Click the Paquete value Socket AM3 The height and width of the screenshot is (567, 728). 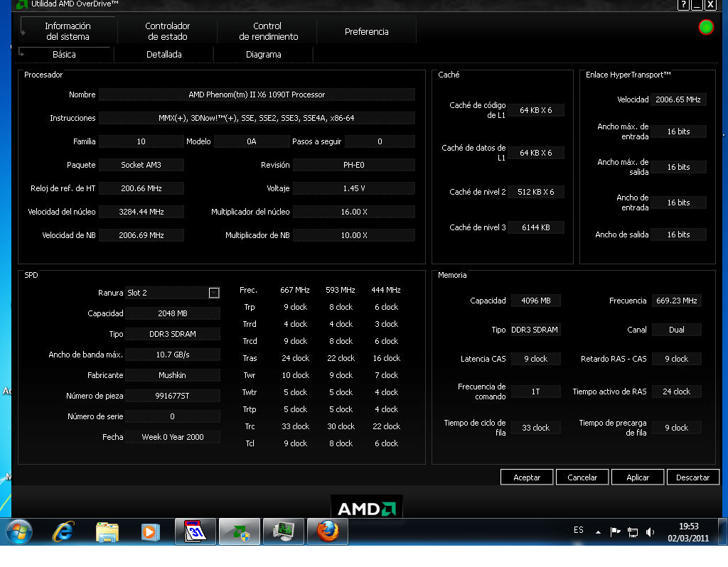[141, 165]
